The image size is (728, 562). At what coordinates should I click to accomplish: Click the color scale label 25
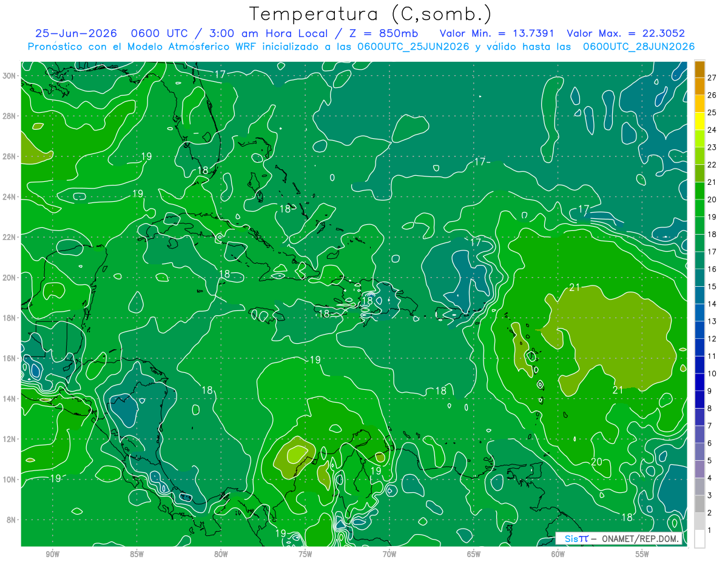[712, 112]
